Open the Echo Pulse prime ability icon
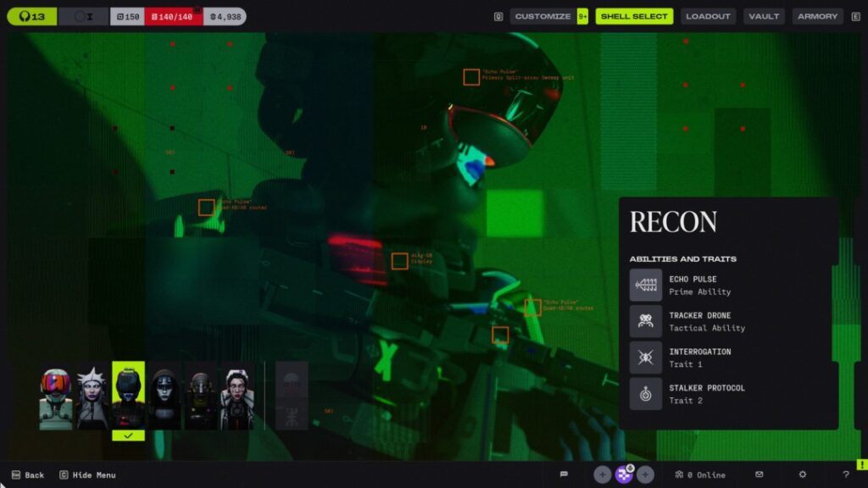The height and width of the screenshot is (488, 868). coord(645,285)
